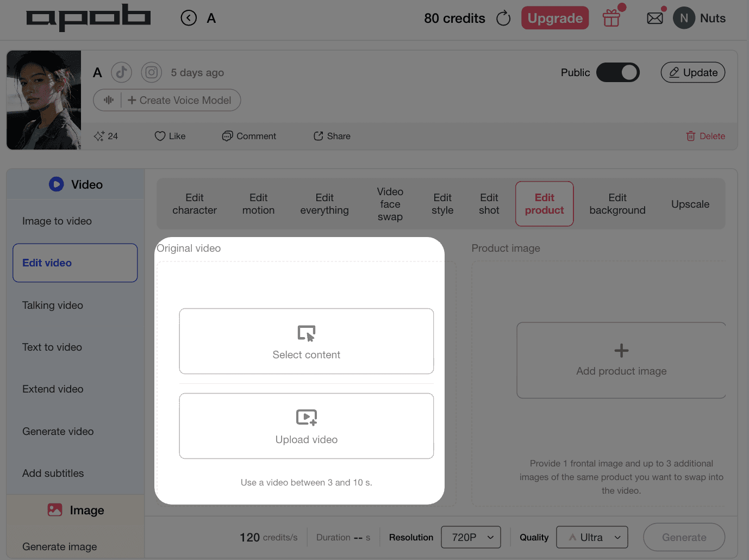This screenshot has height=560, width=749.
Task: Toggle the Public switch
Action: (x=618, y=72)
